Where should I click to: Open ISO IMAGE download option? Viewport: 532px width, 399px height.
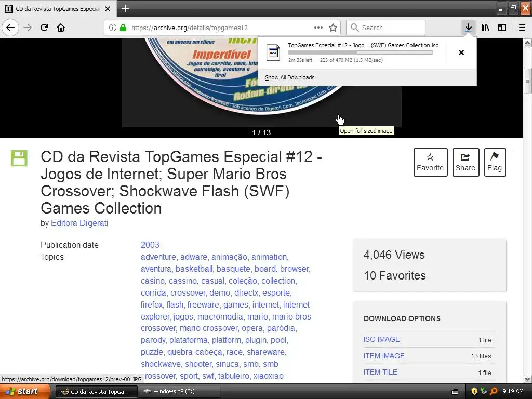pyautogui.click(x=382, y=339)
